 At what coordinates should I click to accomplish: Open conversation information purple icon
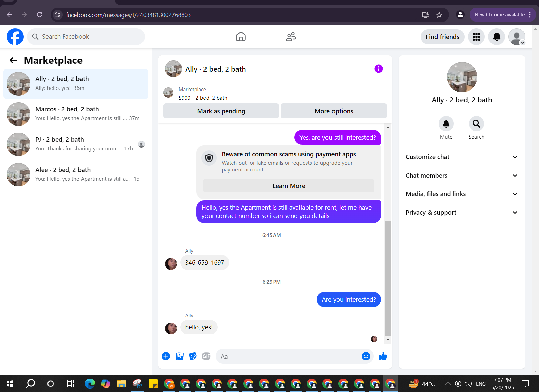pos(379,69)
